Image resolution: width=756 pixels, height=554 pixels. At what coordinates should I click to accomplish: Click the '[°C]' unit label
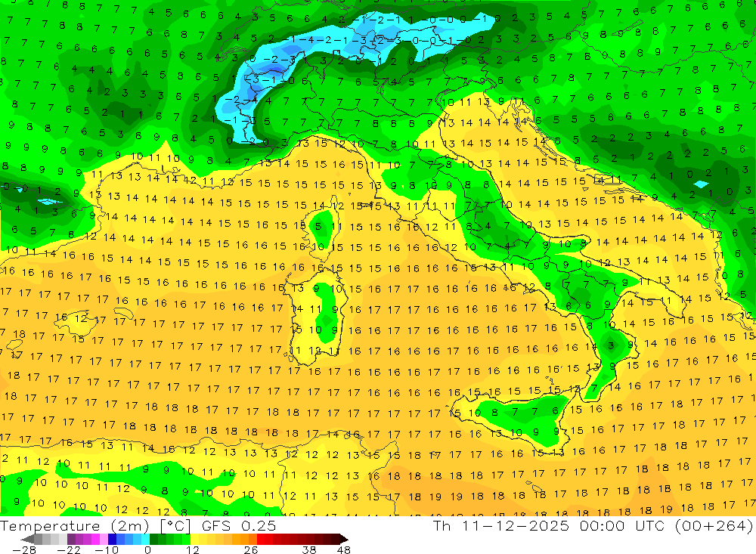tap(175, 525)
